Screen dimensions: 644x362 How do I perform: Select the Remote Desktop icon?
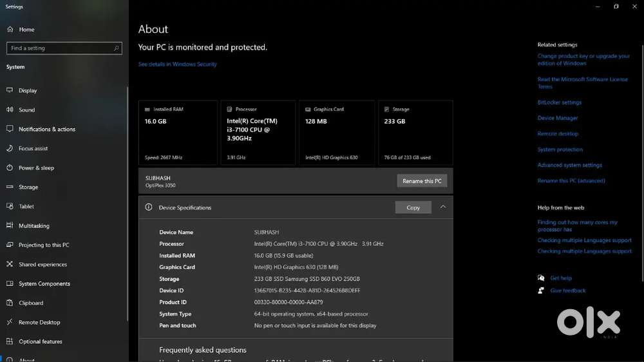point(10,322)
